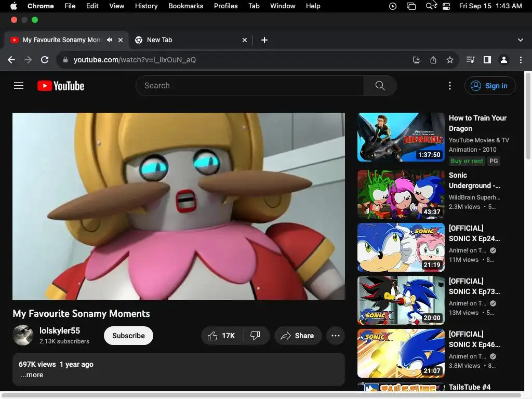Open Sonic Underground video title
The image size is (532, 399).
tap(474, 180)
